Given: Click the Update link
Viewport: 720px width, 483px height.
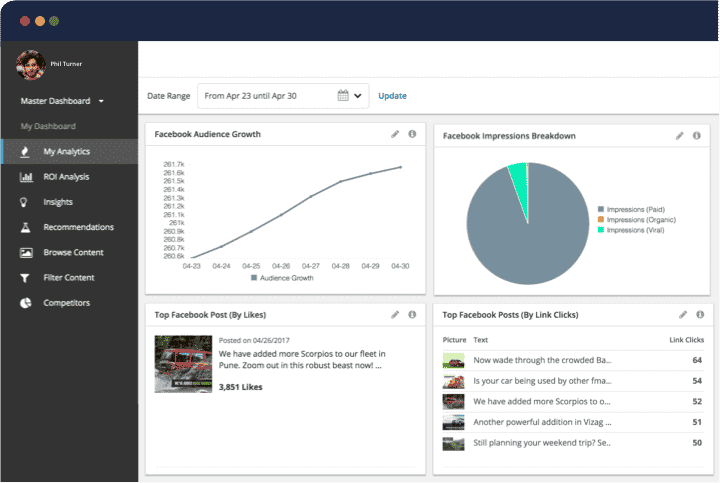Looking at the screenshot, I should [392, 96].
